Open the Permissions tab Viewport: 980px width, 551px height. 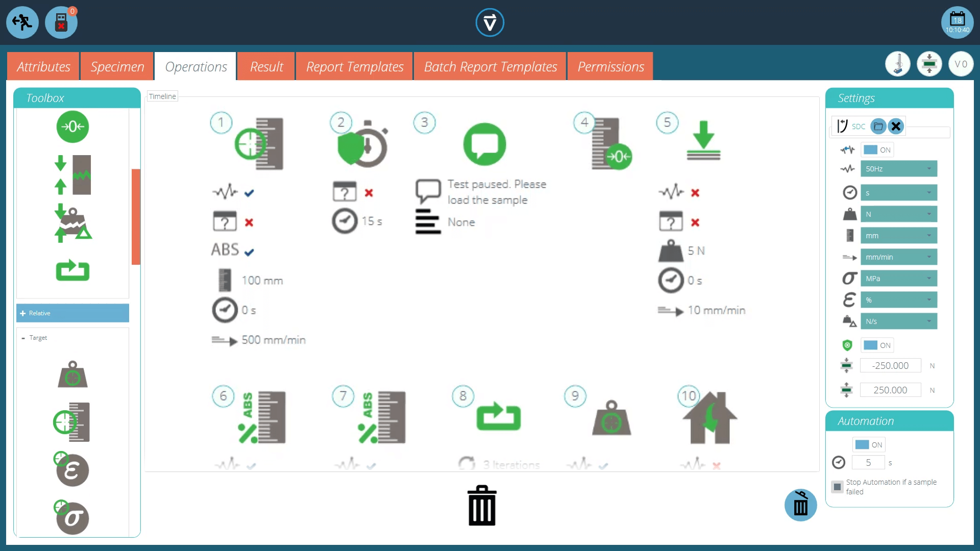pos(610,66)
